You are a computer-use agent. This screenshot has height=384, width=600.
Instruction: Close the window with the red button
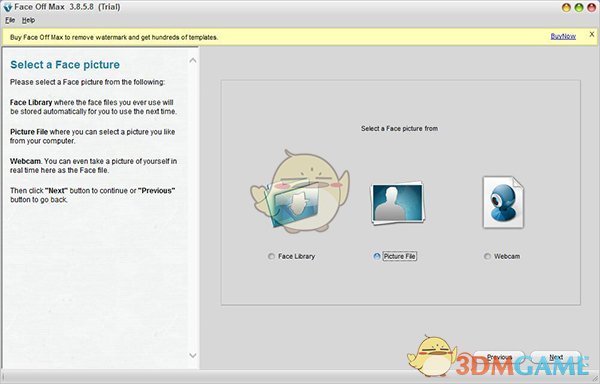(591, 7)
